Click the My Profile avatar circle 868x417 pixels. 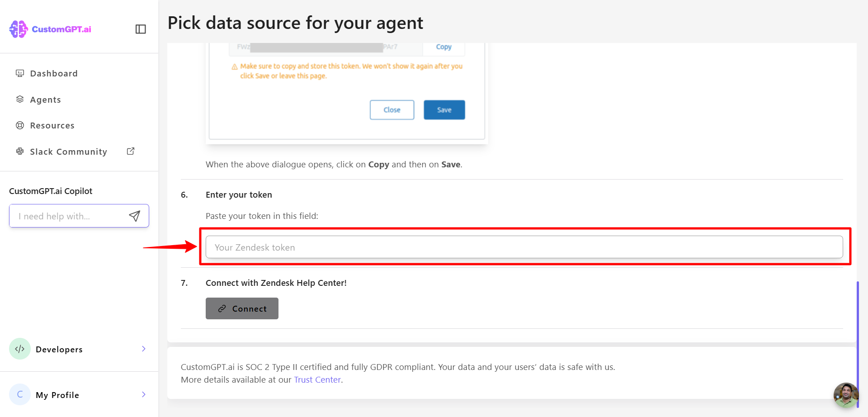pos(20,394)
